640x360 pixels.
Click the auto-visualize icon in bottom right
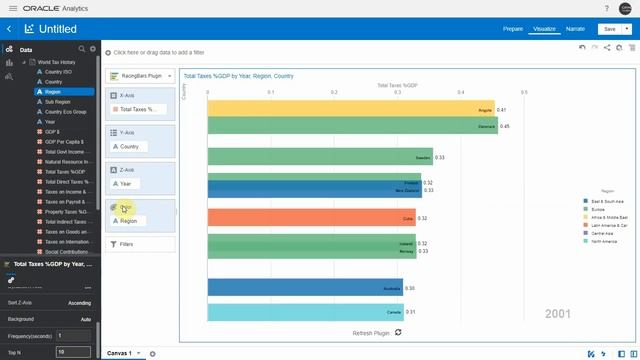pos(591,354)
